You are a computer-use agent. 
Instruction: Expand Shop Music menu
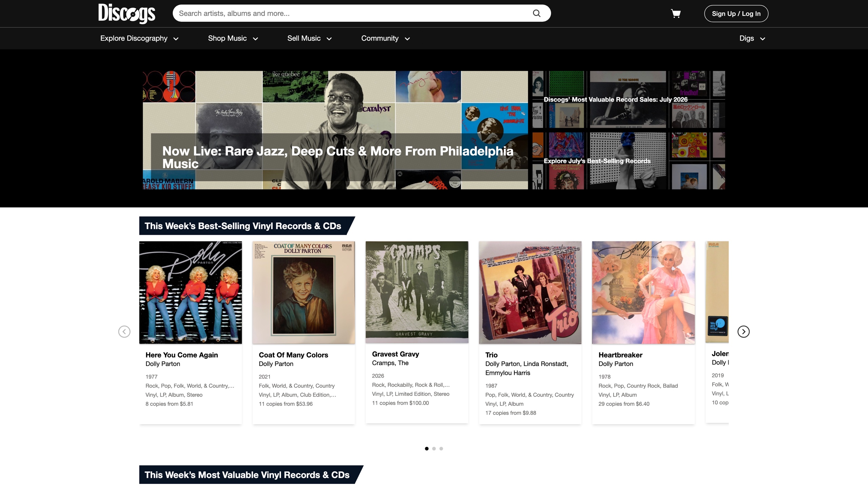click(233, 38)
